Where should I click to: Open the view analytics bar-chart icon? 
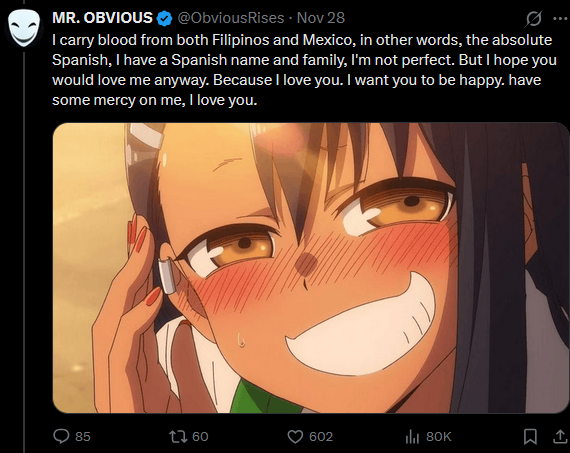pyautogui.click(x=412, y=437)
